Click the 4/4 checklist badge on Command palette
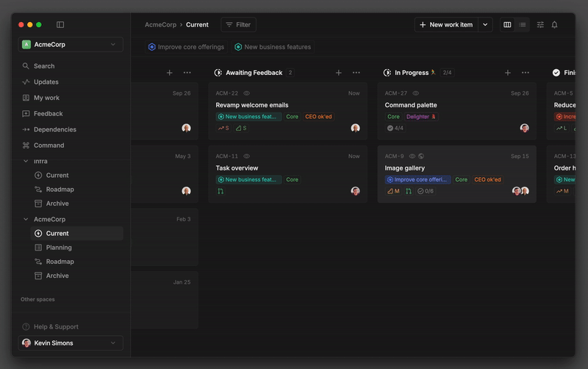The height and width of the screenshot is (369, 588). (x=395, y=128)
